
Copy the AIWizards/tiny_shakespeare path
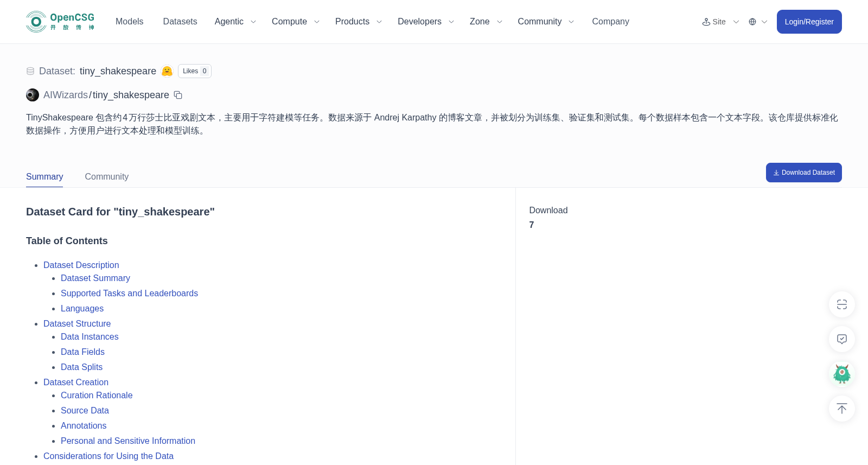click(178, 95)
